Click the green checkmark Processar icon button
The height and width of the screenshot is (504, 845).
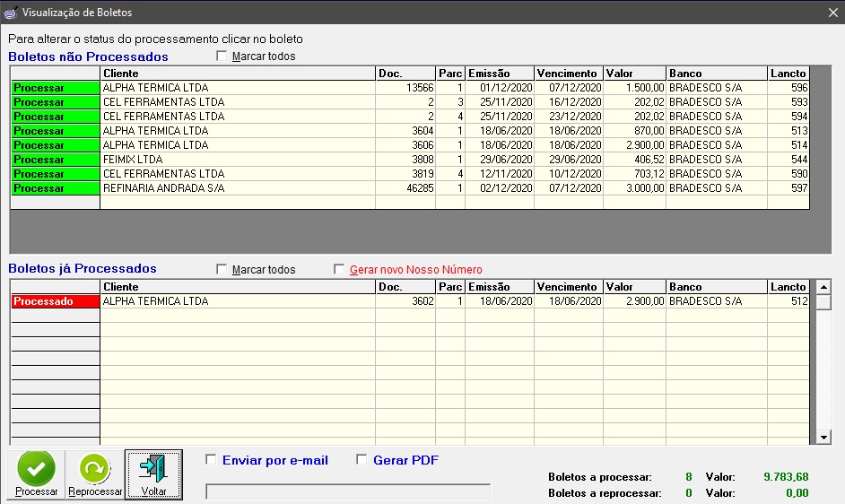pyautogui.click(x=36, y=468)
